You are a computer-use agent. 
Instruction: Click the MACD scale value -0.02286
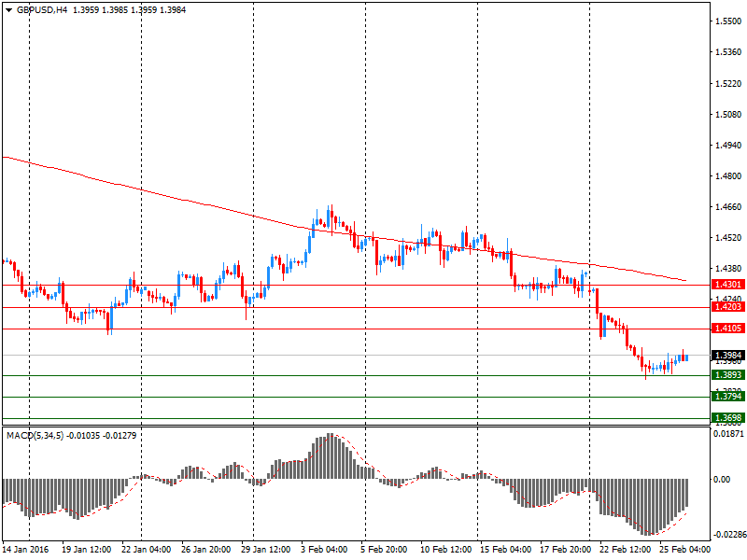pos(729,535)
